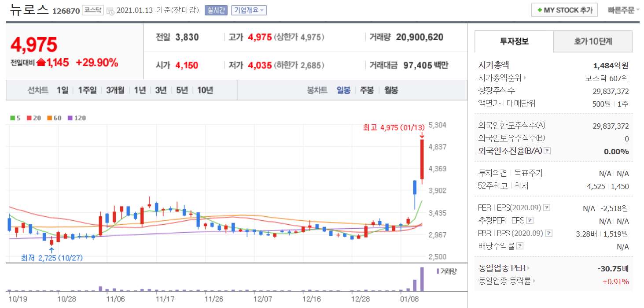644x308 pixels.
Task: Select the 3개월 line chart period
Action: pos(115,90)
